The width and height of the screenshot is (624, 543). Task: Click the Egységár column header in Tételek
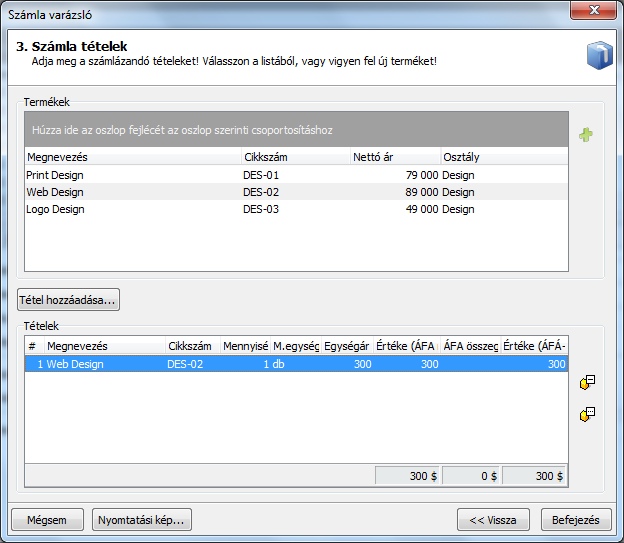pos(348,346)
